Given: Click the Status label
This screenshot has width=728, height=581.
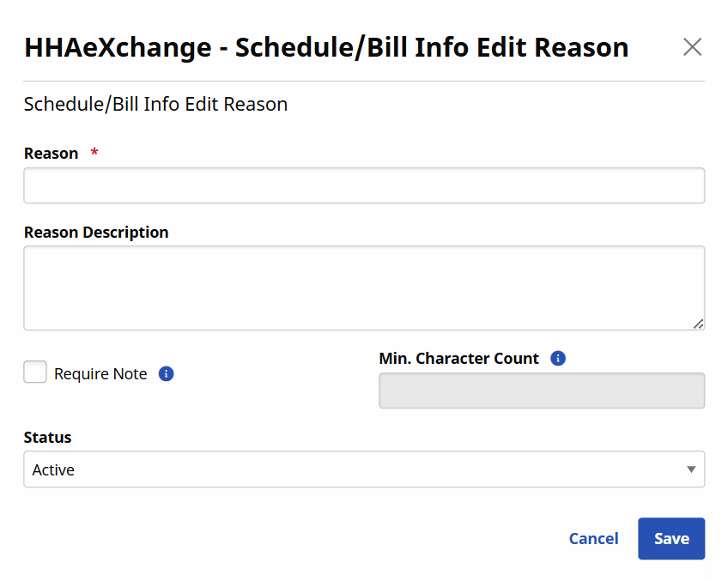Looking at the screenshot, I should [48, 438].
